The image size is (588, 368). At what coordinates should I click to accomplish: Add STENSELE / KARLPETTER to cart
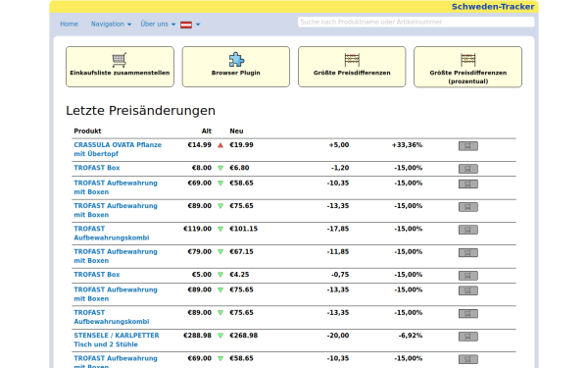[x=468, y=337]
